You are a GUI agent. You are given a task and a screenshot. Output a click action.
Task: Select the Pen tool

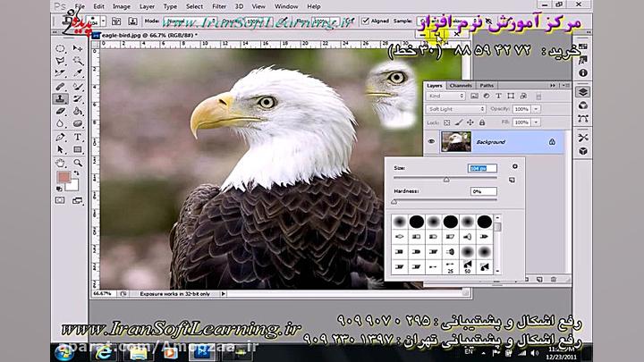tap(61, 137)
